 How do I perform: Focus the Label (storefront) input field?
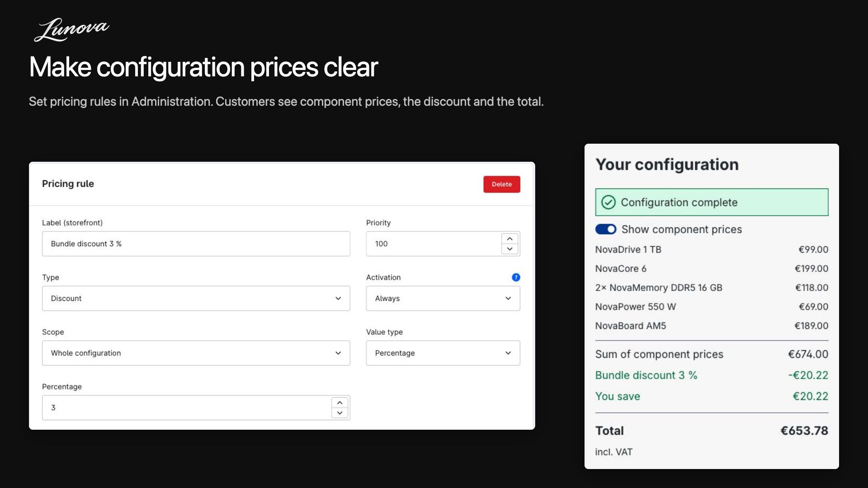(x=196, y=244)
